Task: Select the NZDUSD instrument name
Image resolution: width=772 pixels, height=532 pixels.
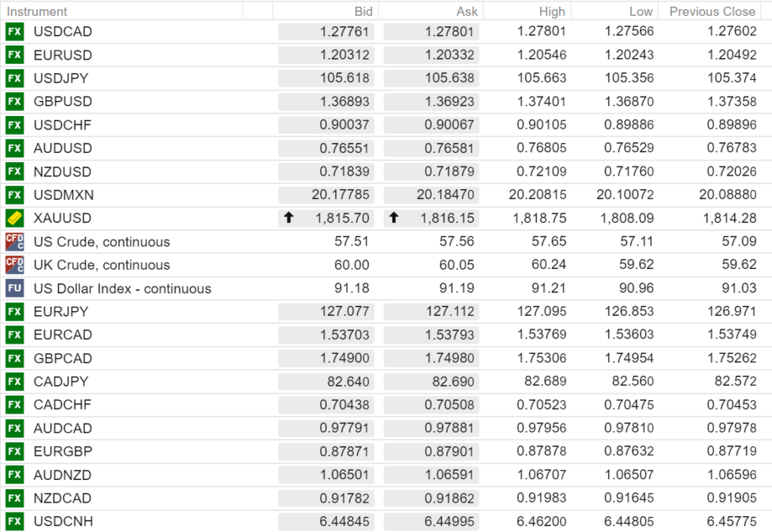Action: [x=63, y=172]
